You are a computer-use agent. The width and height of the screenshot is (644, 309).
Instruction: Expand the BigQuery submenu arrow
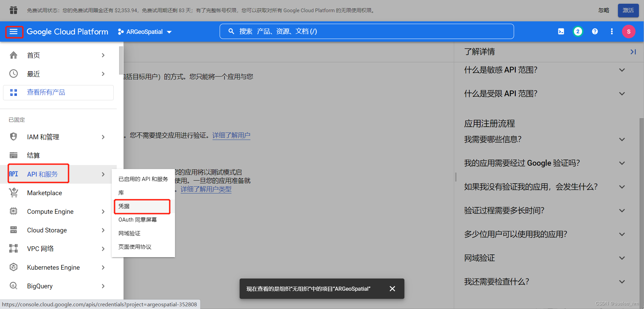tap(103, 286)
